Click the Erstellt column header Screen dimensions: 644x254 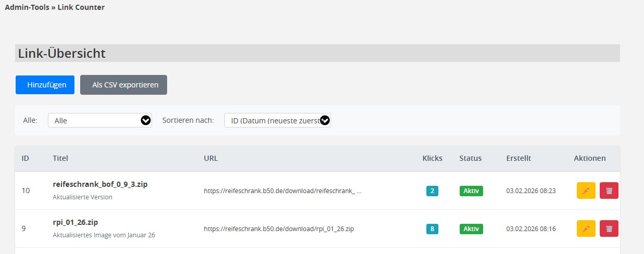(518, 158)
